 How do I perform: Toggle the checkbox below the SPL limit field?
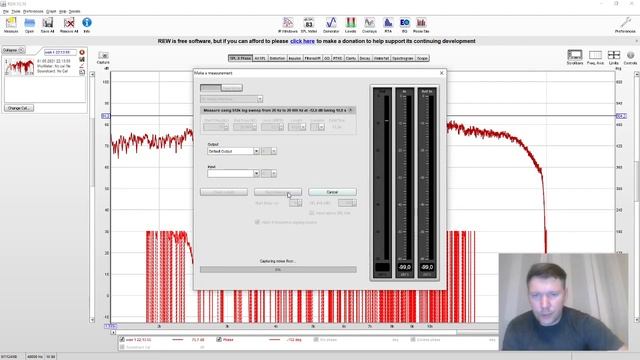point(311,213)
